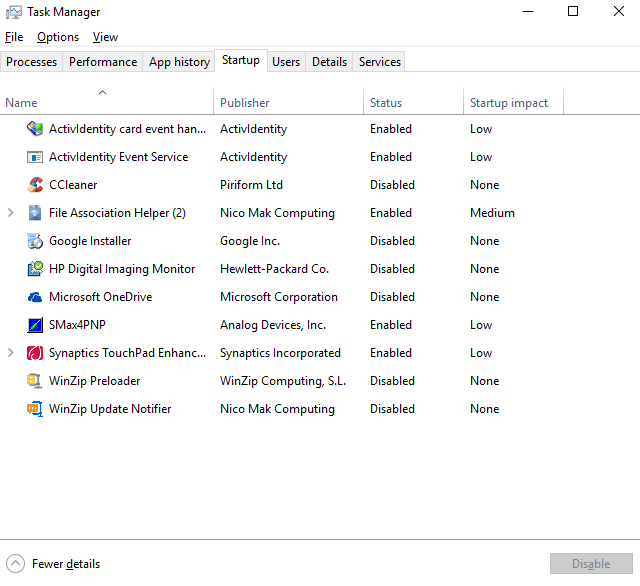Click the Enabled status of SMax4PNP

(x=391, y=325)
